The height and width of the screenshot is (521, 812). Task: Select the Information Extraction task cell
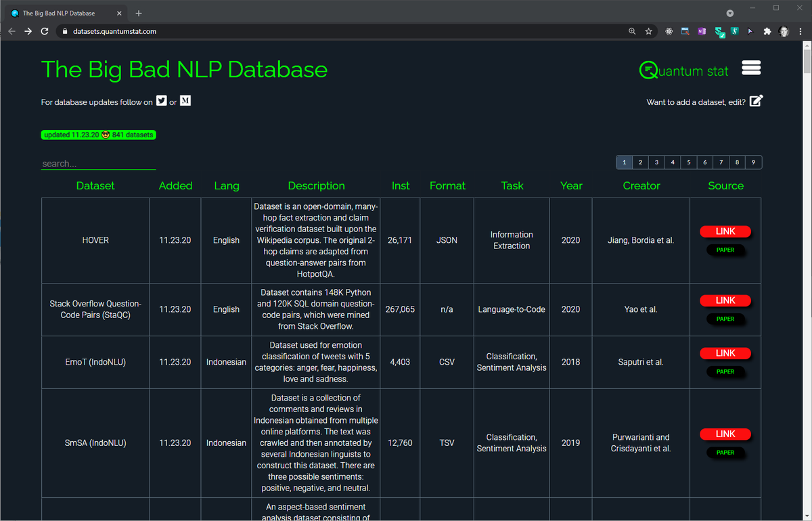coord(512,240)
